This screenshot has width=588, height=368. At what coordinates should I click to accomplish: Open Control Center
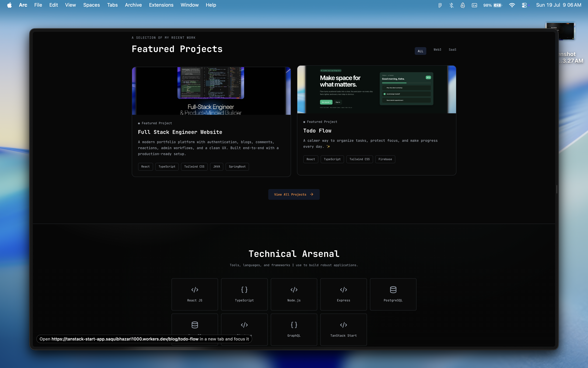[x=524, y=5]
